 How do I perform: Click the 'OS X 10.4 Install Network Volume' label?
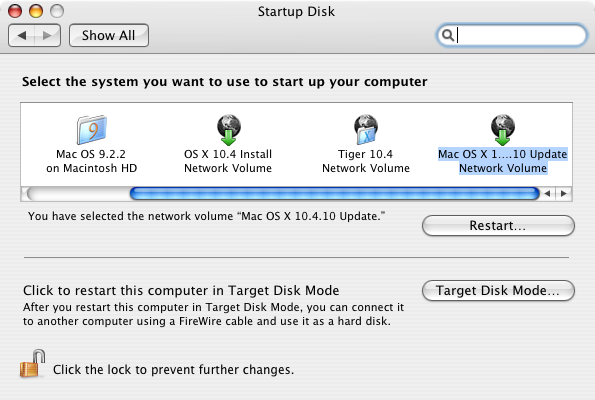228,161
